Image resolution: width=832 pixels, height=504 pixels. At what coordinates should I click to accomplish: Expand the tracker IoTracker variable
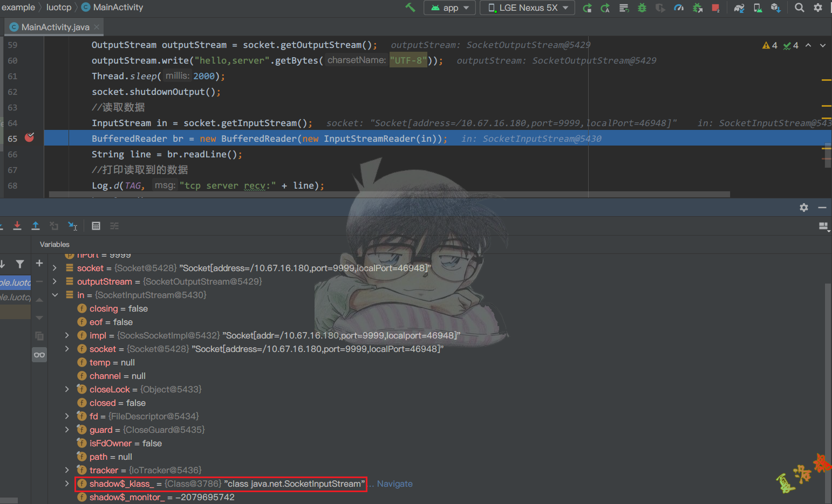pos(67,470)
